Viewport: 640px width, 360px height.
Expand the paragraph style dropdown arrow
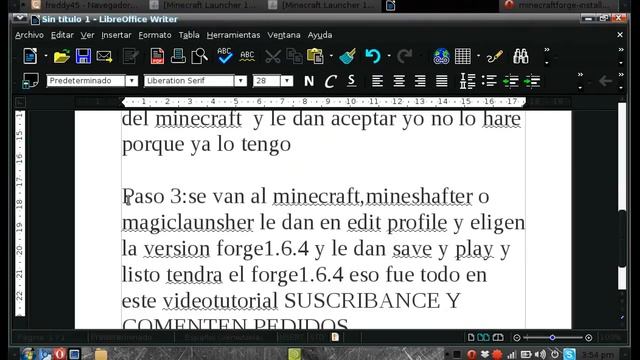point(131,81)
